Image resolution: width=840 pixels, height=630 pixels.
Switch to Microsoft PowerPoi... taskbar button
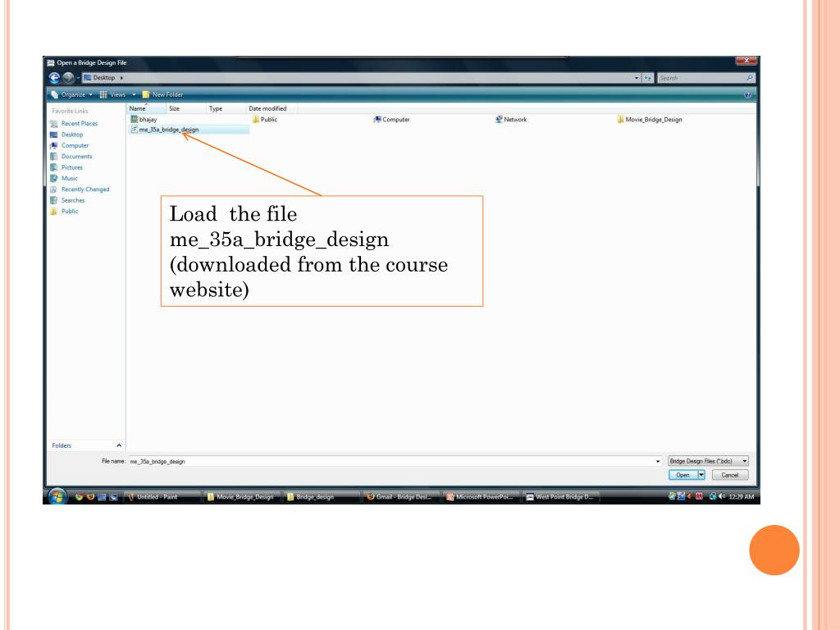(481, 497)
